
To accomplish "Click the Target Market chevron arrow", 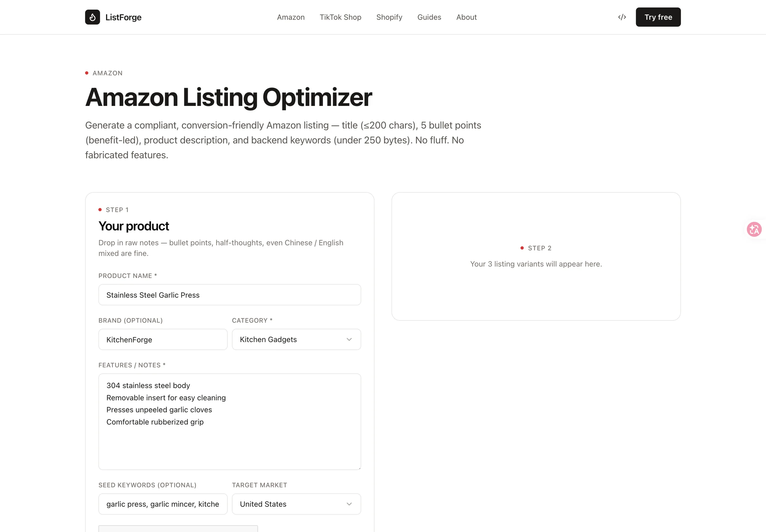I will [x=349, y=504].
